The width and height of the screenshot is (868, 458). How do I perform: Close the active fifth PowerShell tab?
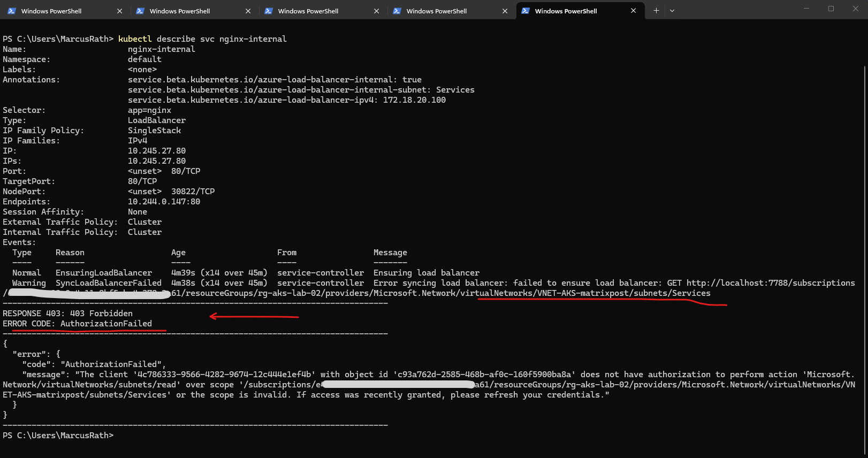(633, 11)
